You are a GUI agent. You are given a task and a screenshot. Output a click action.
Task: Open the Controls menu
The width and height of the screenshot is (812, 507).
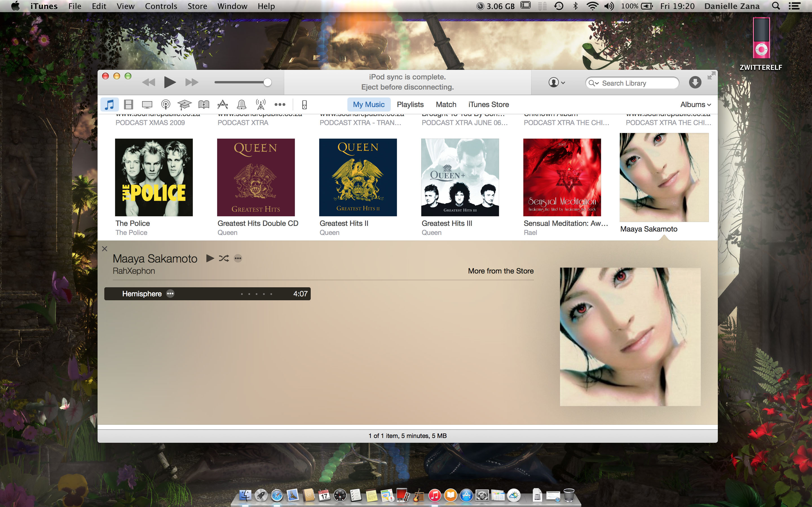click(161, 6)
